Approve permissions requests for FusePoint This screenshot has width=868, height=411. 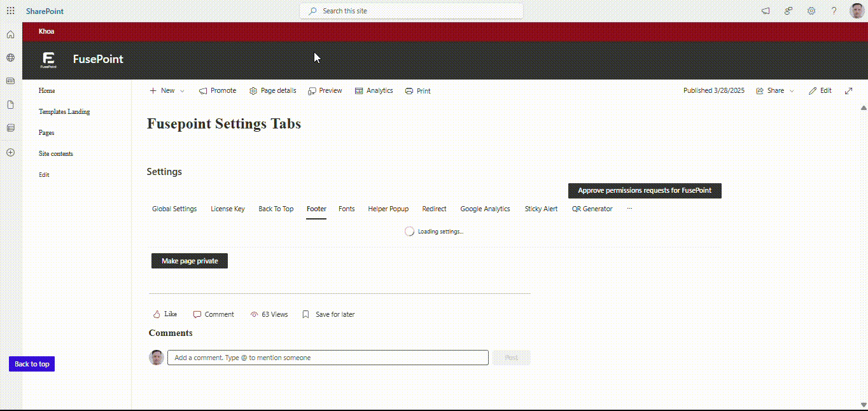[645, 190]
